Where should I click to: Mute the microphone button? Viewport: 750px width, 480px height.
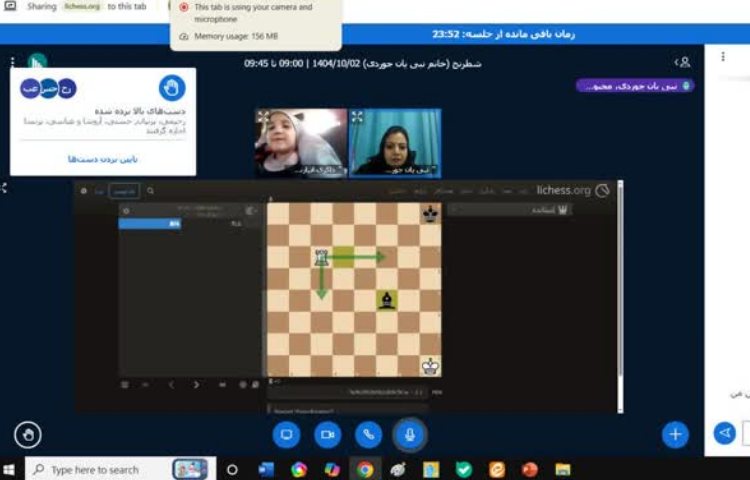tap(410, 435)
